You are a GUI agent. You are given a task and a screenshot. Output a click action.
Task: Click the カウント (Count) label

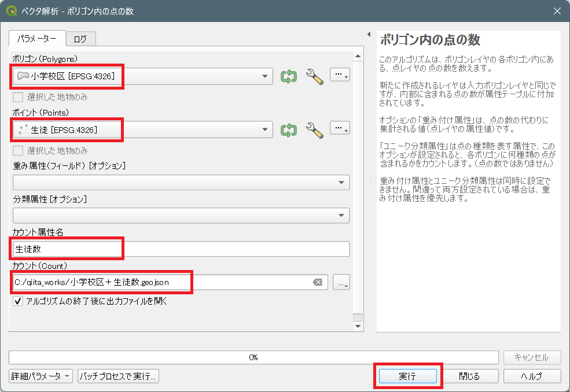40,266
